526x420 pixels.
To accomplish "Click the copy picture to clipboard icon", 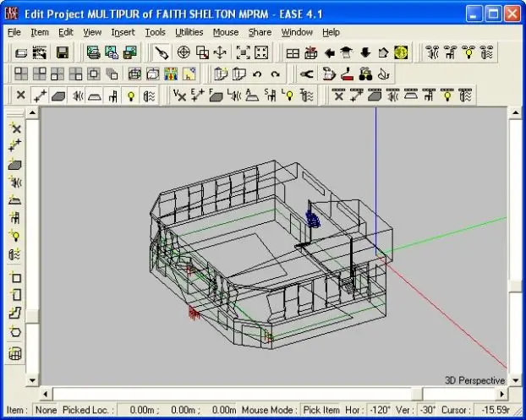I will (x=112, y=52).
